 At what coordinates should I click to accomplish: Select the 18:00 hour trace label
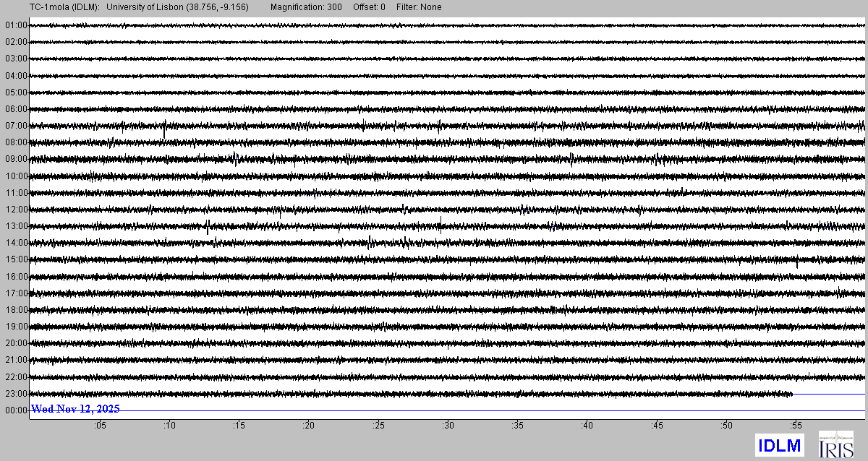[x=16, y=310]
